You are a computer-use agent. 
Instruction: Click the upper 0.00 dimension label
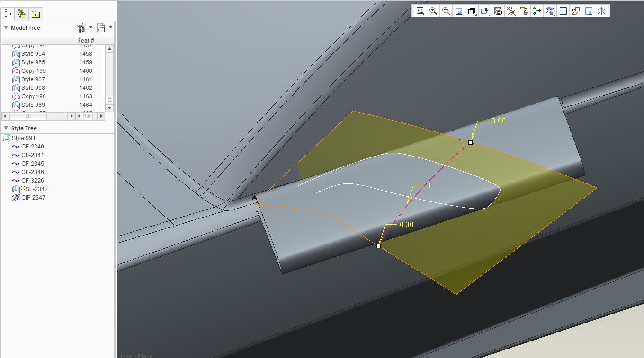click(x=499, y=121)
